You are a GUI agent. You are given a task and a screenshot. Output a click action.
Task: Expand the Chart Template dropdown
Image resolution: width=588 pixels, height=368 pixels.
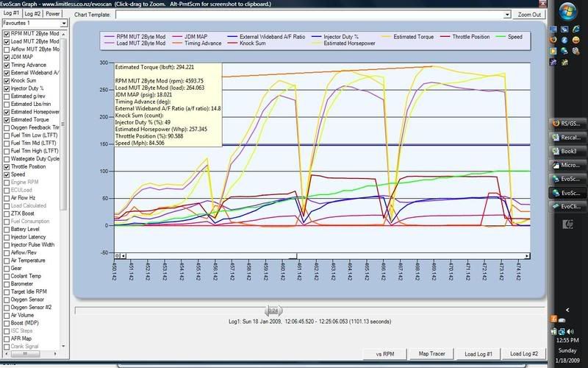[x=506, y=14]
